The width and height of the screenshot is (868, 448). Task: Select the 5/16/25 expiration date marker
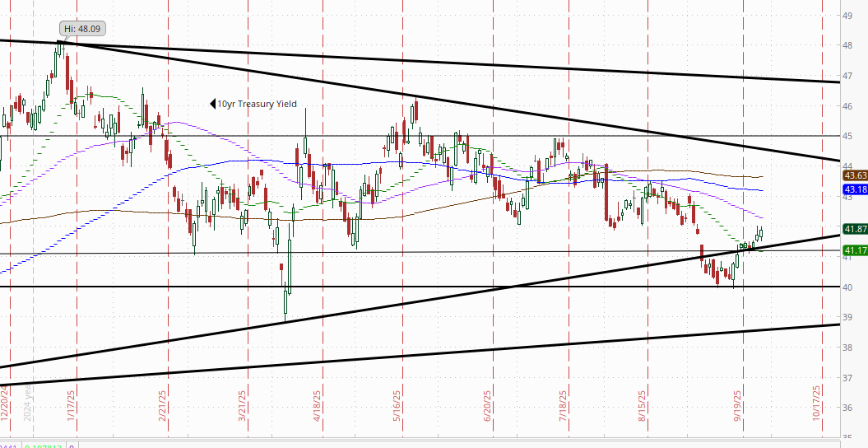(x=397, y=407)
